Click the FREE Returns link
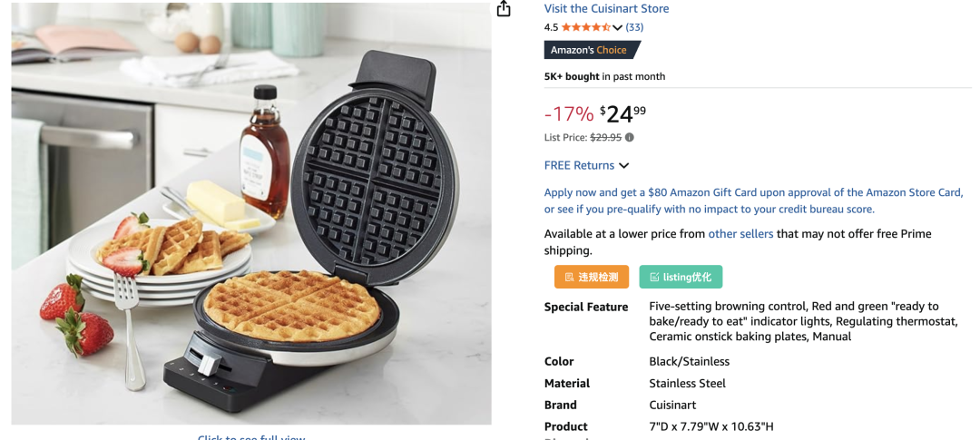Screen dimensions: 980x440 [579, 165]
